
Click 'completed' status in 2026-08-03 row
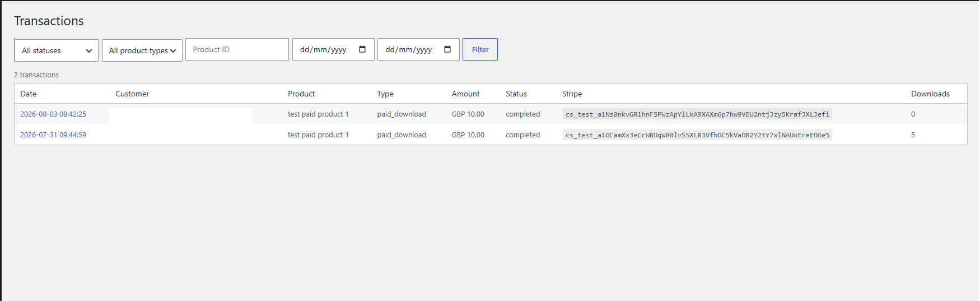(x=523, y=114)
